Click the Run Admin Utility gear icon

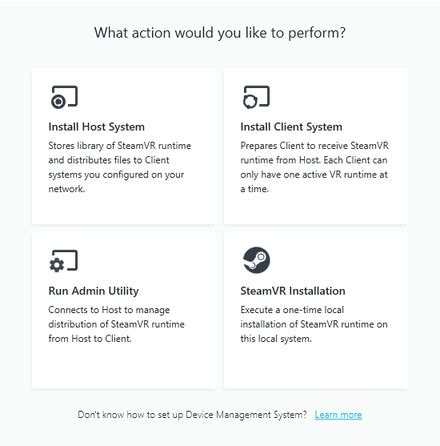pyautogui.click(x=63, y=261)
